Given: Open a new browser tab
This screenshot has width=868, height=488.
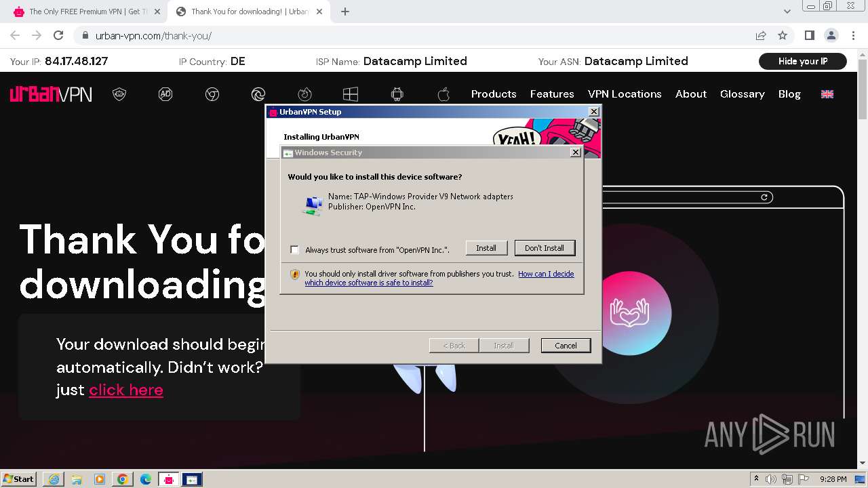Looking at the screenshot, I should [345, 12].
